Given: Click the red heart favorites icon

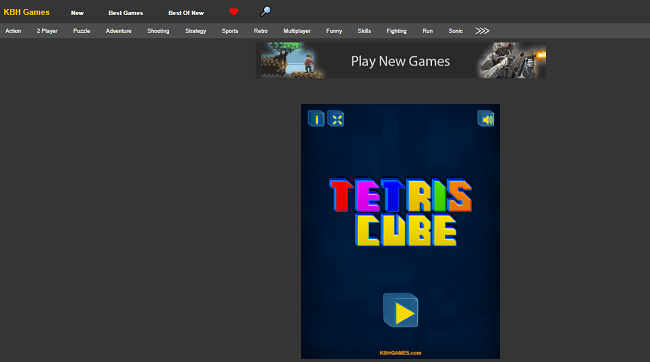Looking at the screenshot, I should point(233,12).
